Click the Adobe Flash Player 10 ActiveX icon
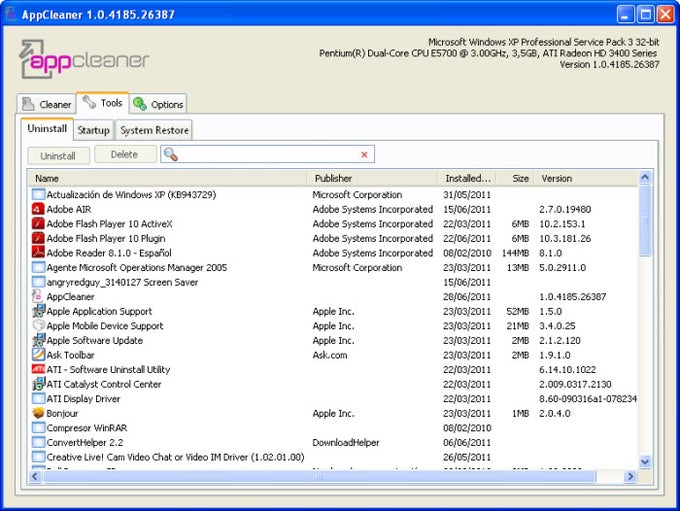 tap(38, 224)
